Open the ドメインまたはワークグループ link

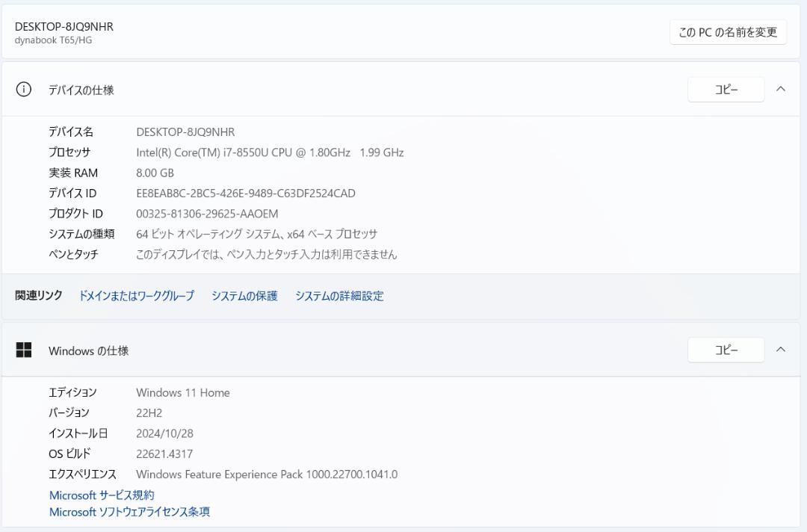[x=137, y=296]
